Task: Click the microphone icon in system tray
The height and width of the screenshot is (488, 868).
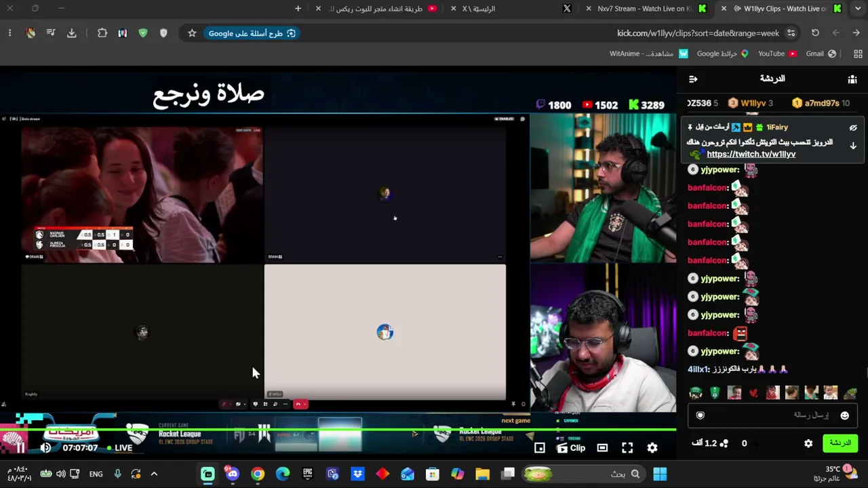Action: tap(117, 474)
